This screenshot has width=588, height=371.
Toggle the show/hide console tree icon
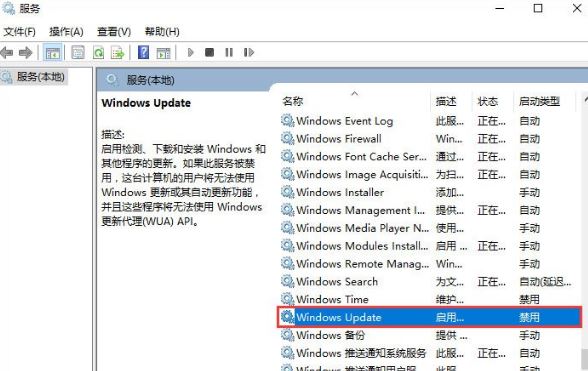coord(52,53)
